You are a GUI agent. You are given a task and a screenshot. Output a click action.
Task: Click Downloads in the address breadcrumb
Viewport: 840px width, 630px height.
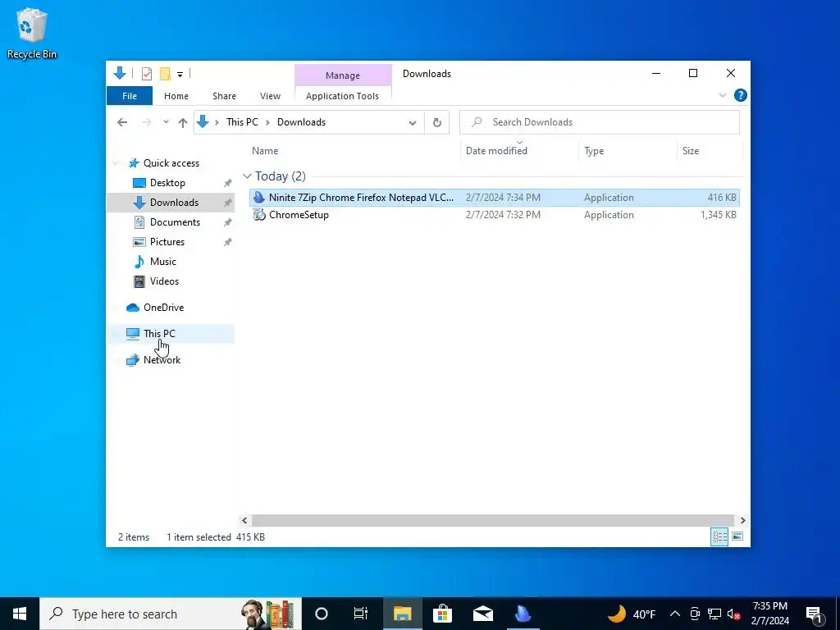pyautogui.click(x=301, y=122)
